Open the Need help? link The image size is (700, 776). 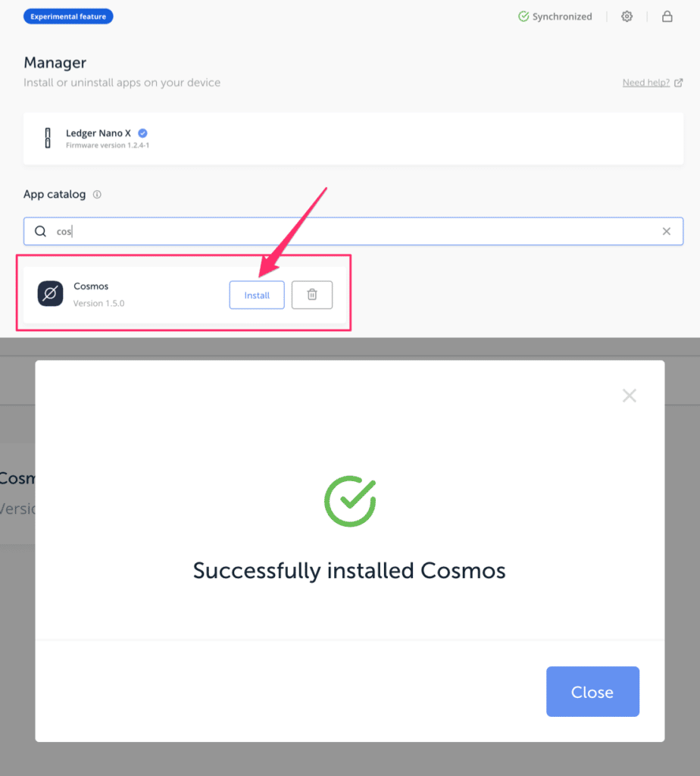tap(645, 83)
